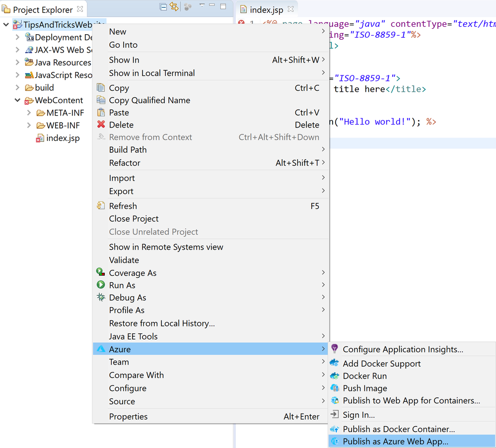
Task: Select the META-INF folder label
Action: (x=65, y=113)
